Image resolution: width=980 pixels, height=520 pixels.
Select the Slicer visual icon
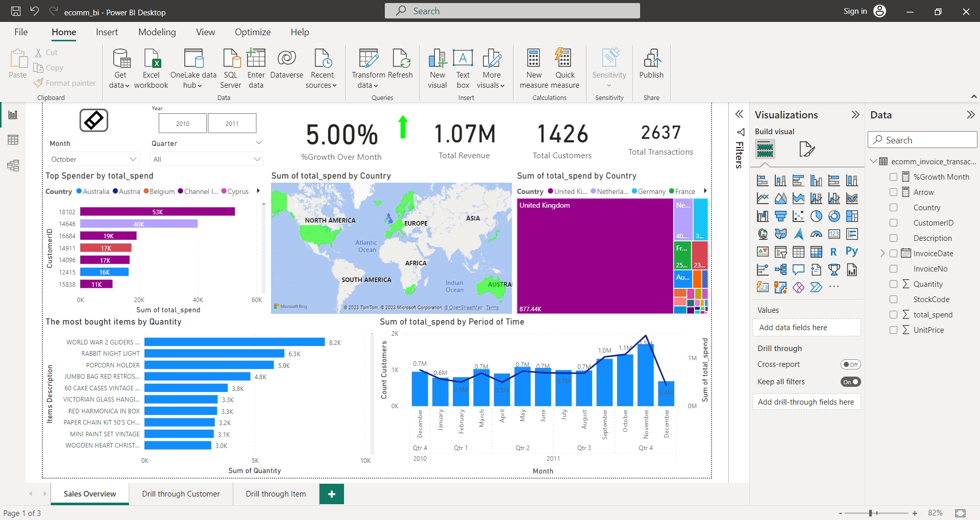pyautogui.click(x=780, y=252)
